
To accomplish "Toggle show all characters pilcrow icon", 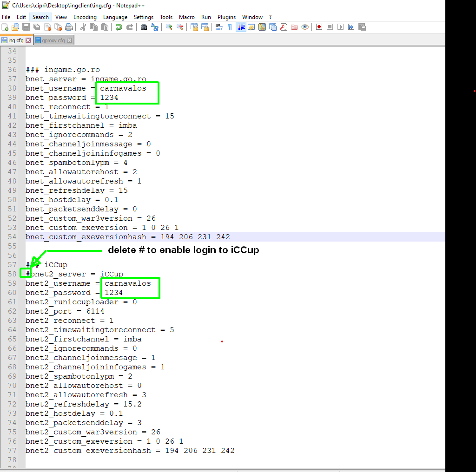I will tap(230, 27).
